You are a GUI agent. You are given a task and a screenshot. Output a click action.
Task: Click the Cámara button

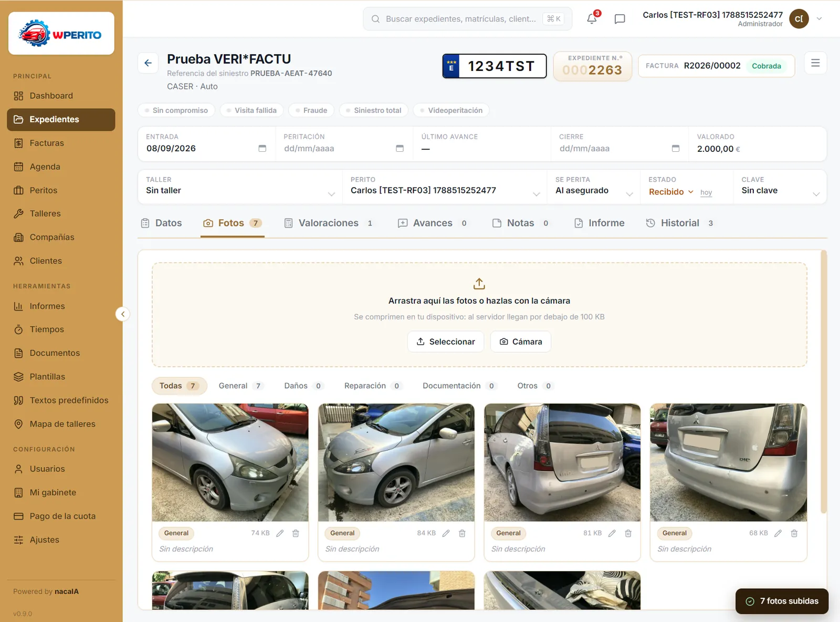(521, 341)
